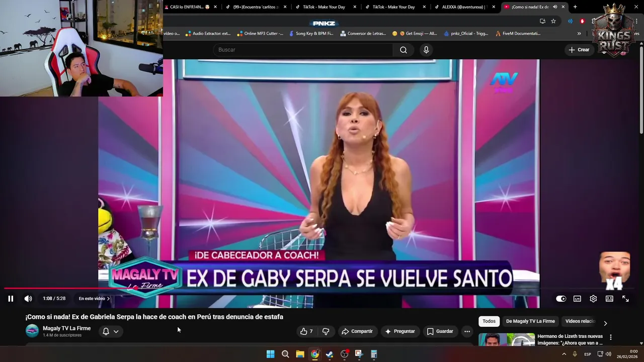Open 'Hermano de Lizeth' recommended video thumbnail
This screenshot has width=644, height=362.
tap(507, 340)
